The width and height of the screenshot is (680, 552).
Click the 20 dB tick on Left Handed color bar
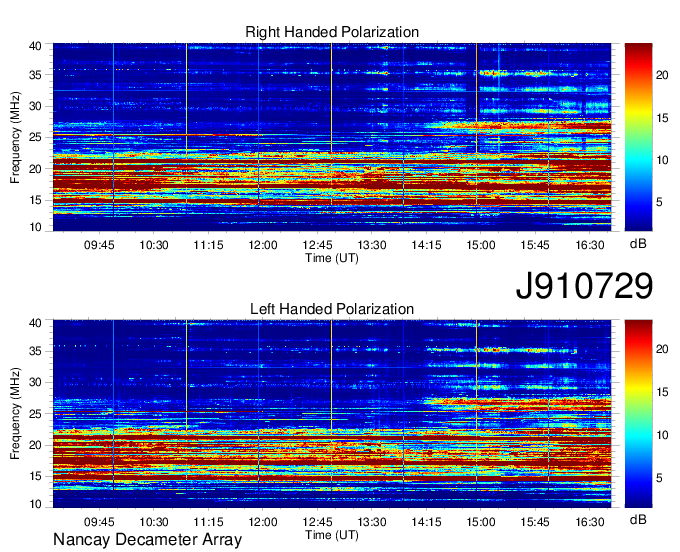(x=662, y=349)
